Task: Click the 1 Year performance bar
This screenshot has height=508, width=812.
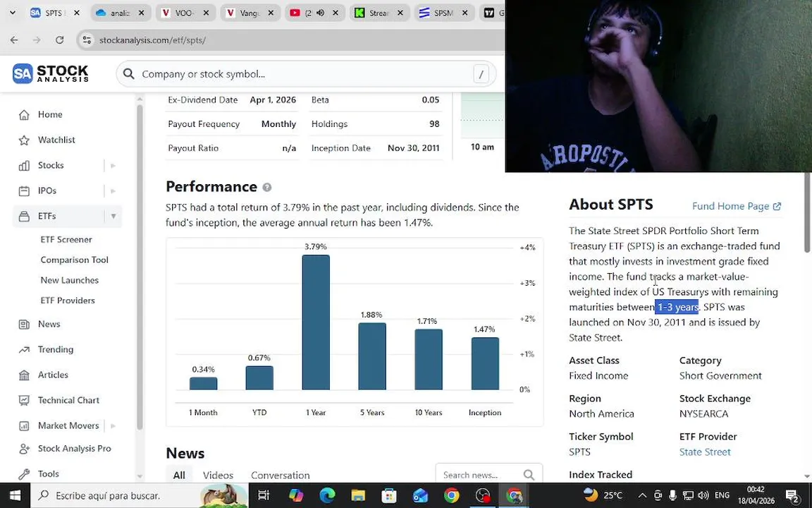Action: [316, 322]
